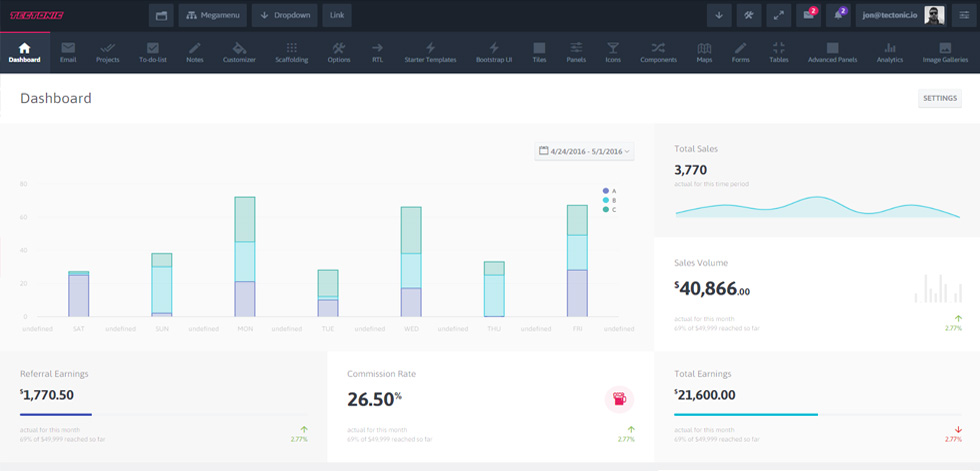Click the WED stacked bar
This screenshot has height=471, width=980.
(x=411, y=262)
